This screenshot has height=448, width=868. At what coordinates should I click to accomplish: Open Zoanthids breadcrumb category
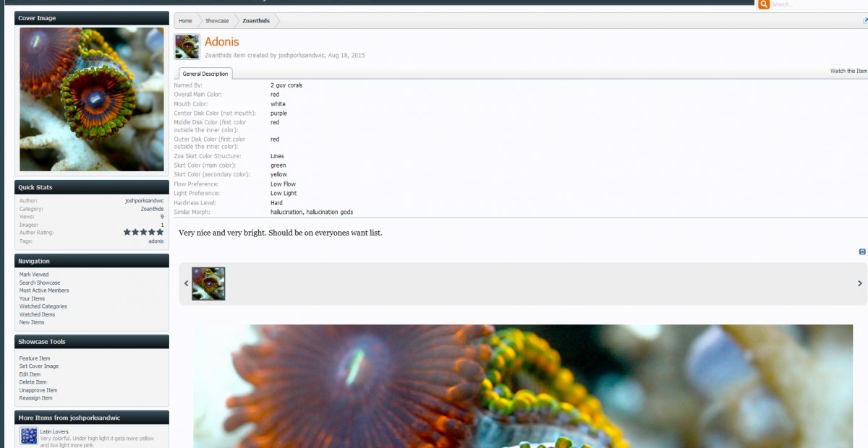[256, 21]
